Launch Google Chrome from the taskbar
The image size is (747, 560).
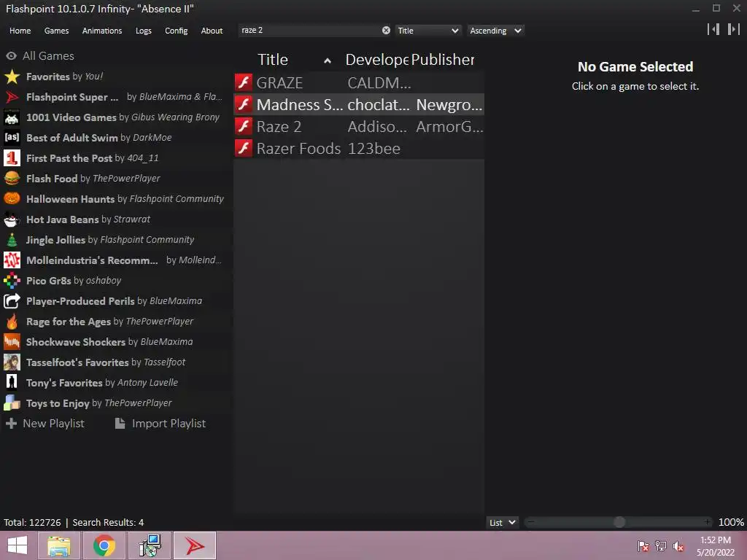(104, 545)
